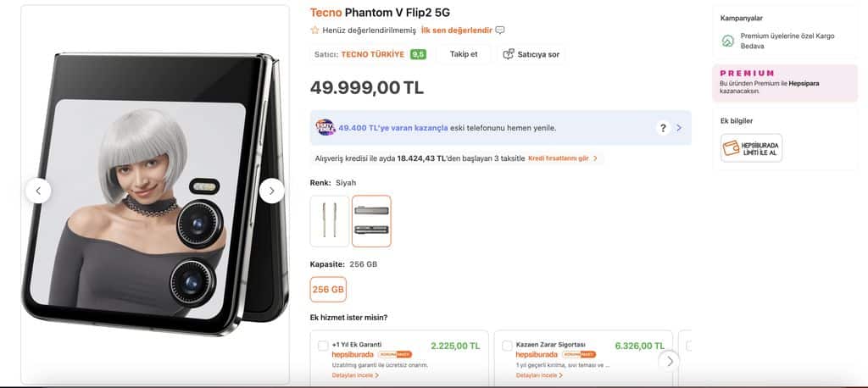This screenshot has height=388, width=868.
Task: Open the Premium free shipping campaign icon
Action: [728, 41]
